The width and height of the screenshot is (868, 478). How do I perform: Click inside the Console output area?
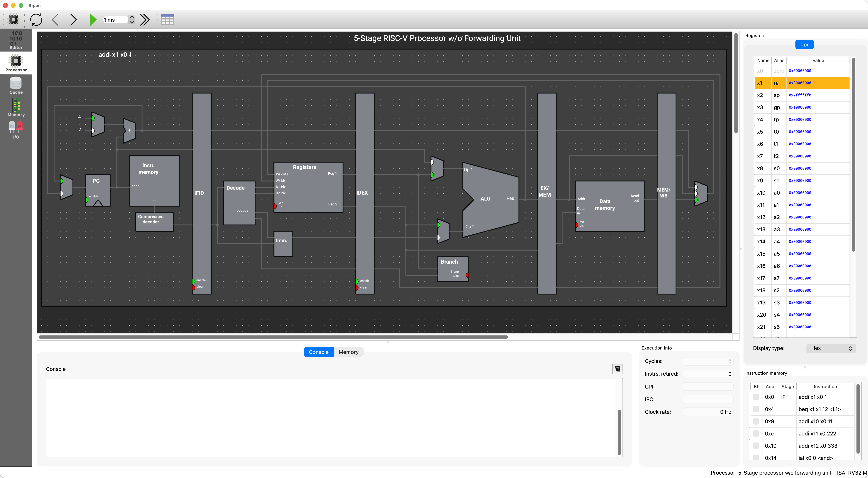click(331, 417)
